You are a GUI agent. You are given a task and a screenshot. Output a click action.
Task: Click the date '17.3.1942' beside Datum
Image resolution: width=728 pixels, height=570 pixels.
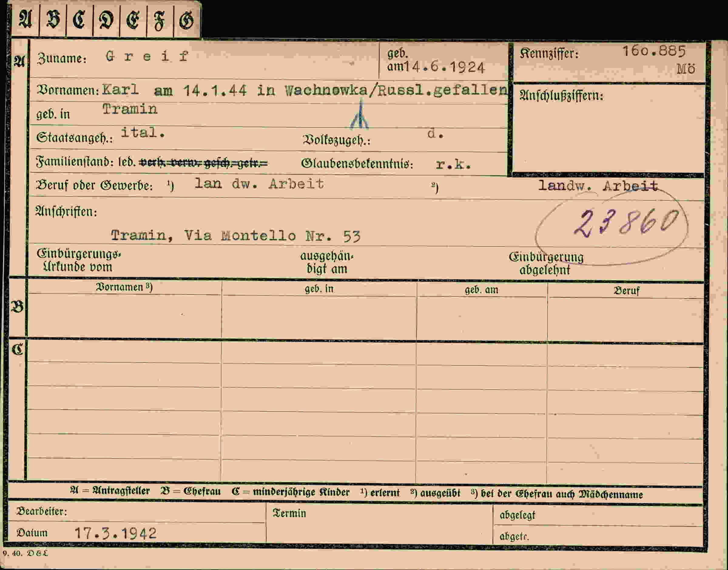[115, 533]
